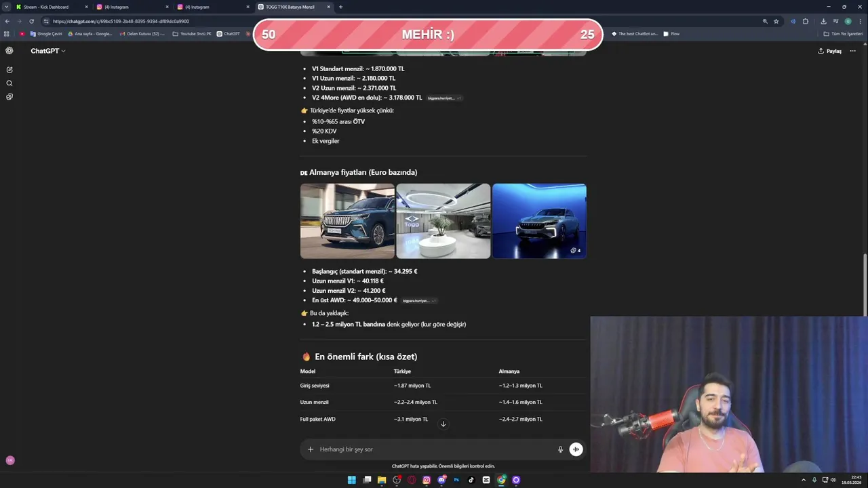Open File Explorer from taskbar
This screenshot has width=868, height=488.
(382, 480)
